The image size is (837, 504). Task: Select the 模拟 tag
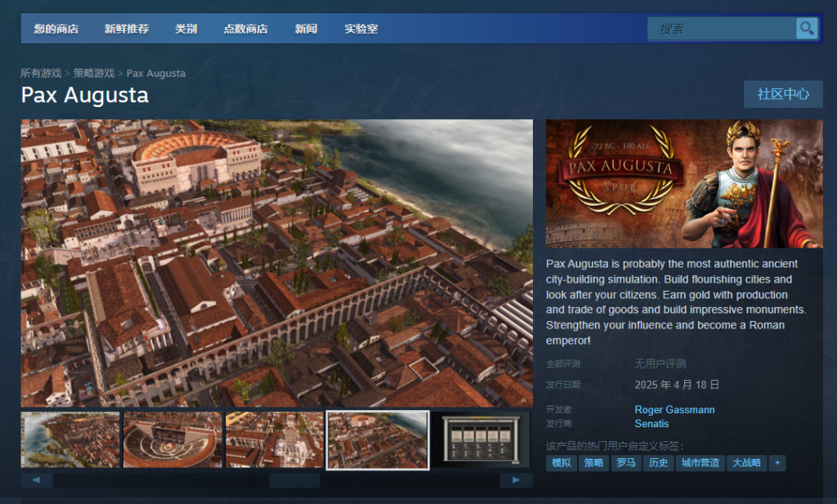point(561,463)
